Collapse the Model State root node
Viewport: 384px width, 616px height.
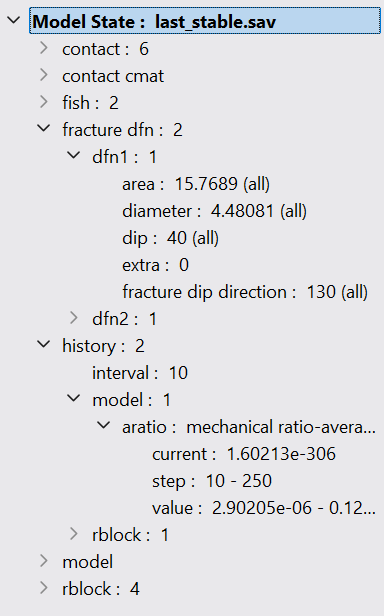tap(14, 20)
